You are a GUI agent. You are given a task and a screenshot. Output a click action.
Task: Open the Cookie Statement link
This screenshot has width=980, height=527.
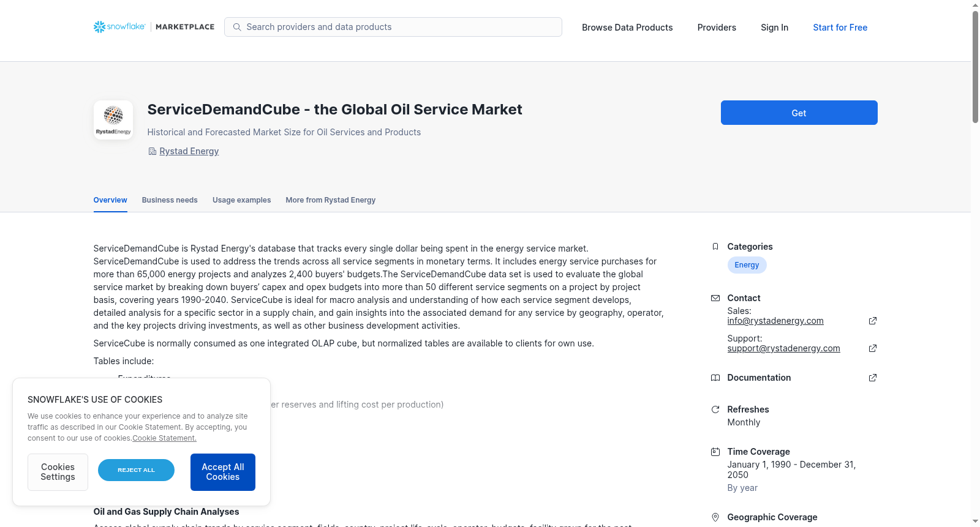[x=164, y=438]
